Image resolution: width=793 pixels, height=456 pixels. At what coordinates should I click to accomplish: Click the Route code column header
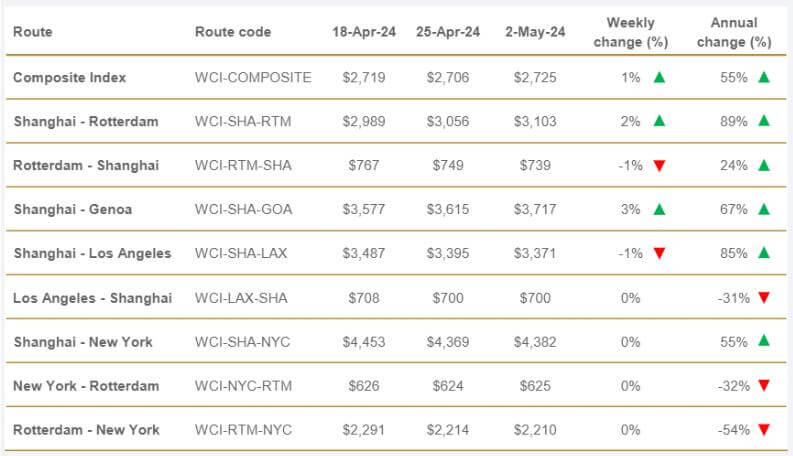233,32
